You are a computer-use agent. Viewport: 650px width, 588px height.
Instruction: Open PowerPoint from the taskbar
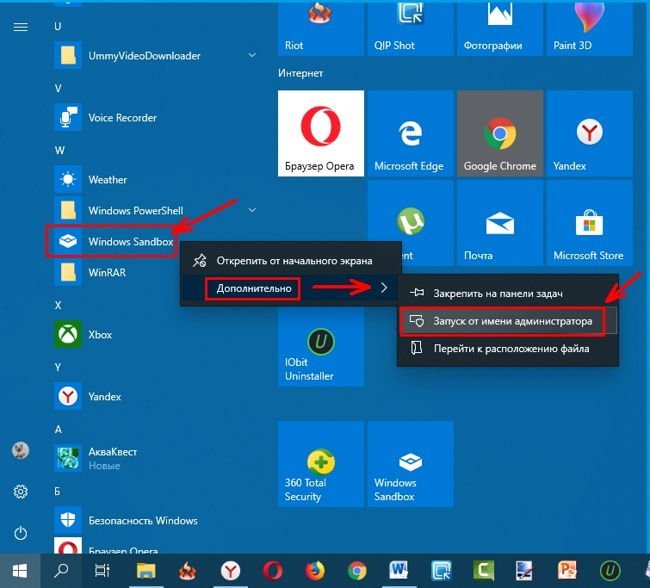click(x=567, y=571)
